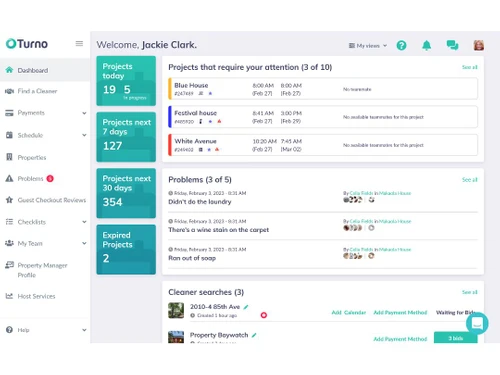
Task: Click the red circle icon under 85th Ave
Action: [264, 315]
